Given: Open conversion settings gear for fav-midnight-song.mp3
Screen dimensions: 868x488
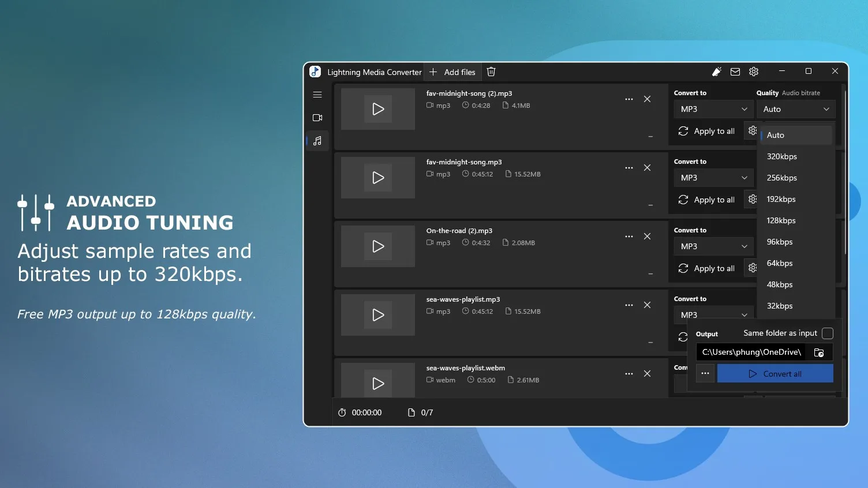Looking at the screenshot, I should tap(752, 200).
